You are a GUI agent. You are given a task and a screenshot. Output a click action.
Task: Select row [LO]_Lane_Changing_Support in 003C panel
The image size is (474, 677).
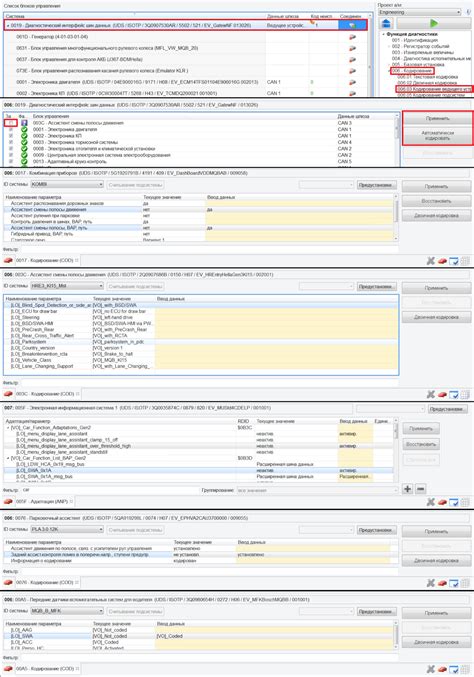[x=201, y=366]
